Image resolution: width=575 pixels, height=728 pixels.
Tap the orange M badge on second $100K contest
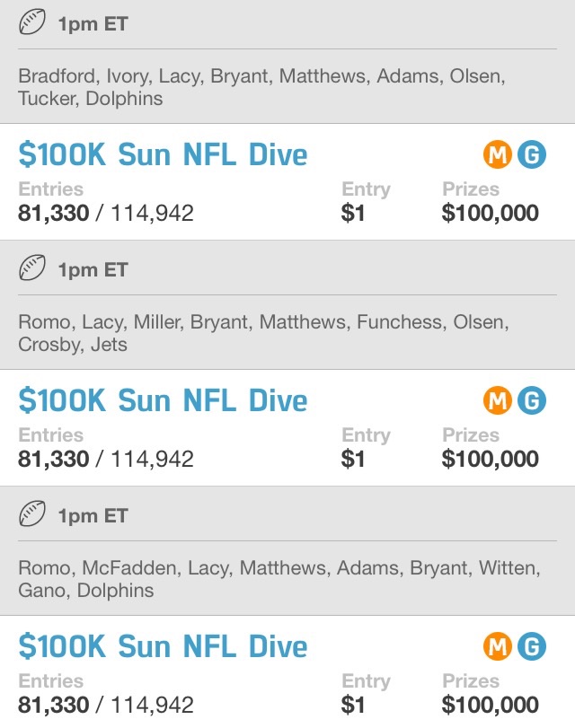click(x=498, y=400)
